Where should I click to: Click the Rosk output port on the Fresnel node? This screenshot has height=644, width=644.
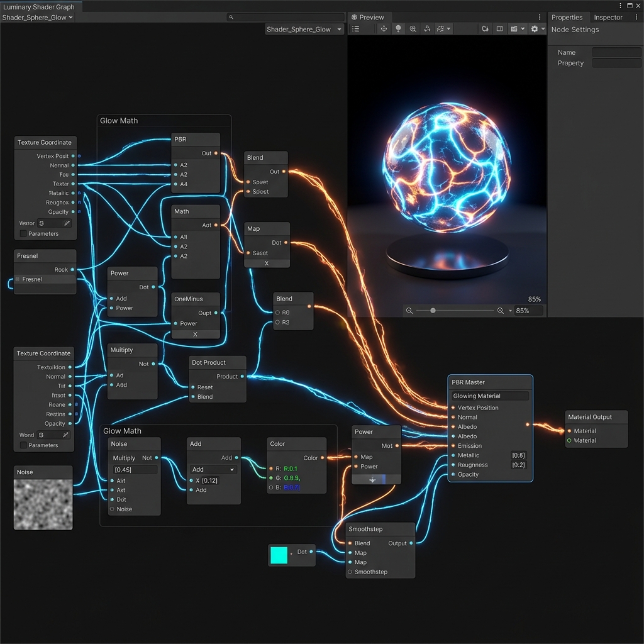[72, 269]
